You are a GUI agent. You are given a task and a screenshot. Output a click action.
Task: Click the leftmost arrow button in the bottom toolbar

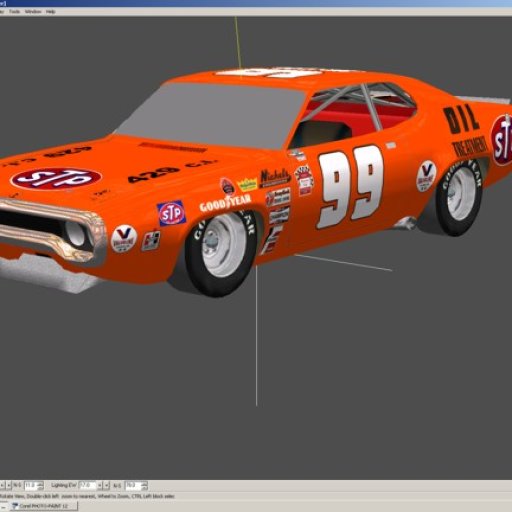point(2,485)
